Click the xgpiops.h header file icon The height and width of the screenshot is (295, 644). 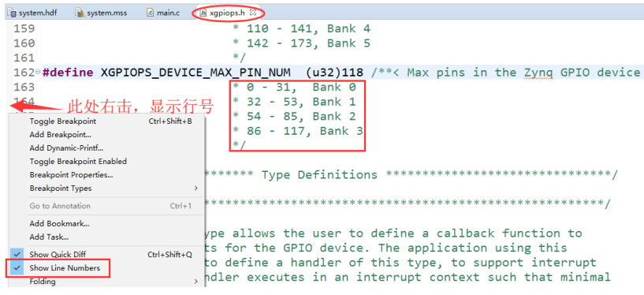203,13
